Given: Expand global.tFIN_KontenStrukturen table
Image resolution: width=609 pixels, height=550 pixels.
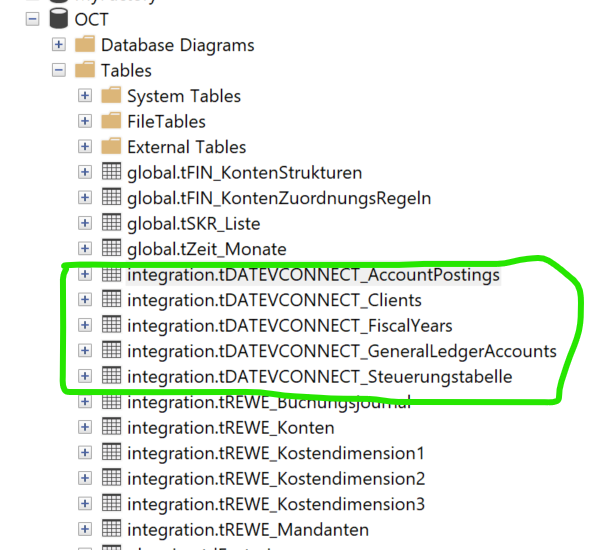Looking at the screenshot, I should tap(85, 172).
